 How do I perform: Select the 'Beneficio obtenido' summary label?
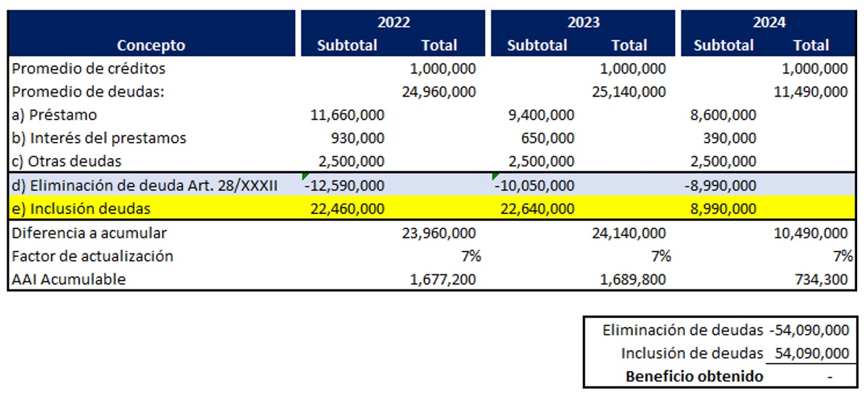pyautogui.click(x=694, y=376)
